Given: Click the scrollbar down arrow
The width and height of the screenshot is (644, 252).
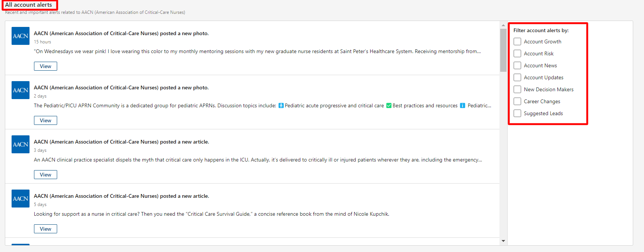Looking at the screenshot, I should [503, 241].
